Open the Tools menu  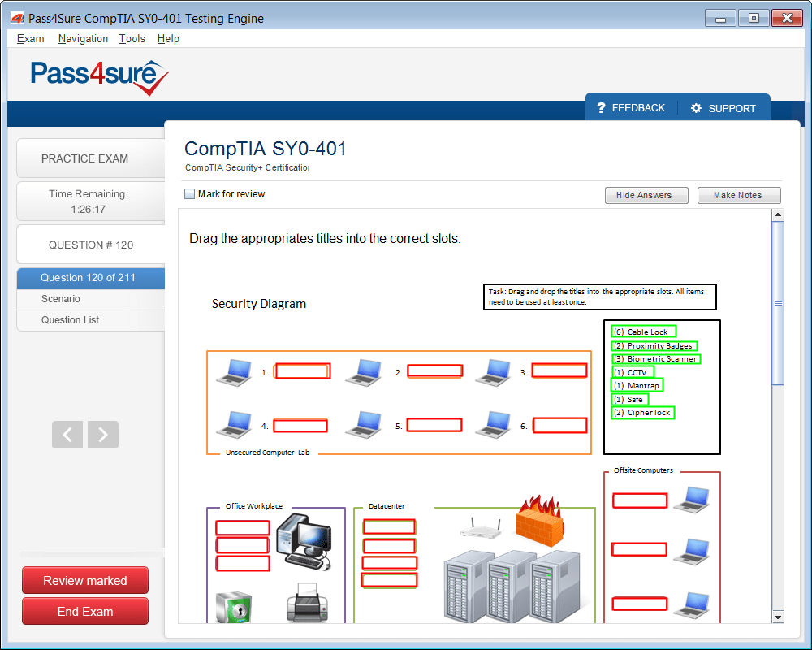pos(132,39)
